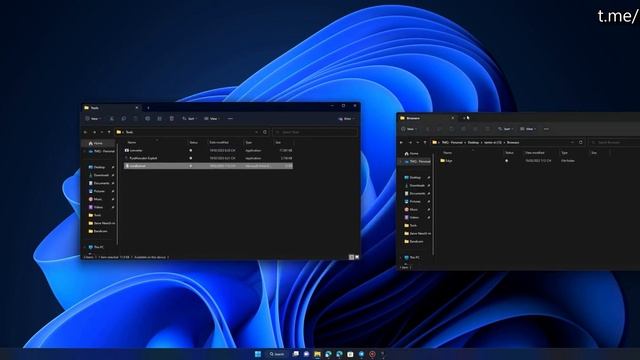640x360 pixels.
Task: Click the taskbar Search box
Action: (277, 354)
